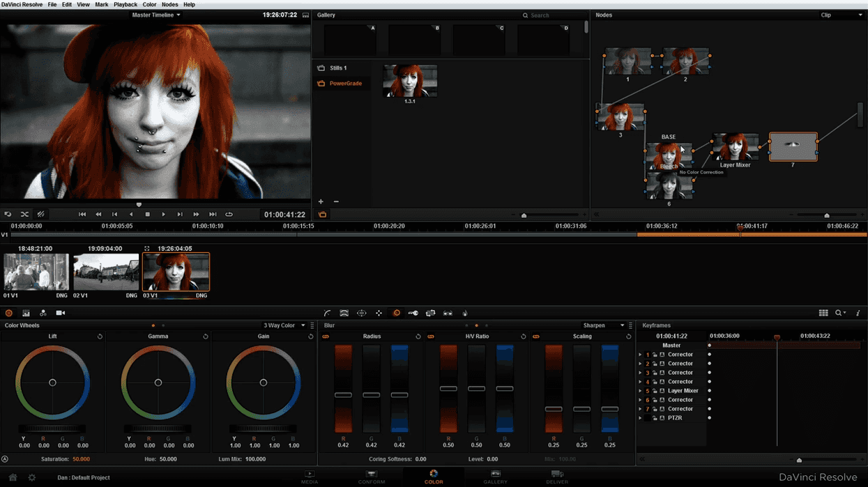Open the three-circle Motion Effects palette icon
The image size is (868, 487).
[x=43, y=314]
